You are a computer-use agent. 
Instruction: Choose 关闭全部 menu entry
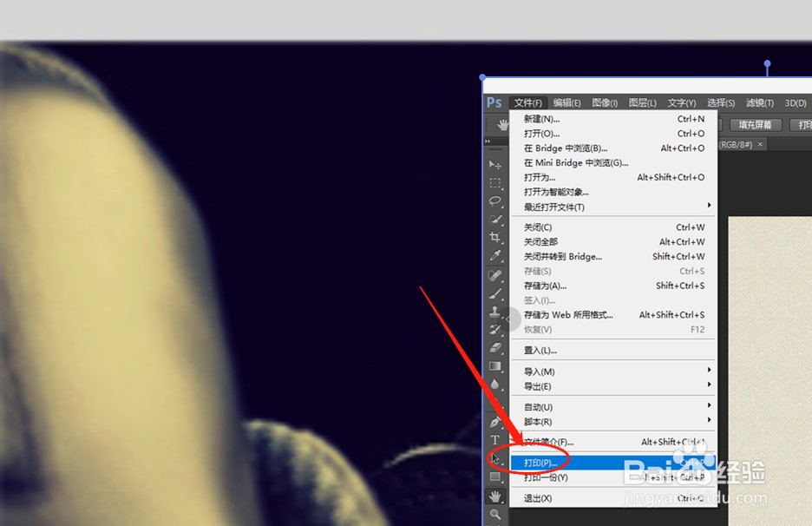(x=613, y=241)
